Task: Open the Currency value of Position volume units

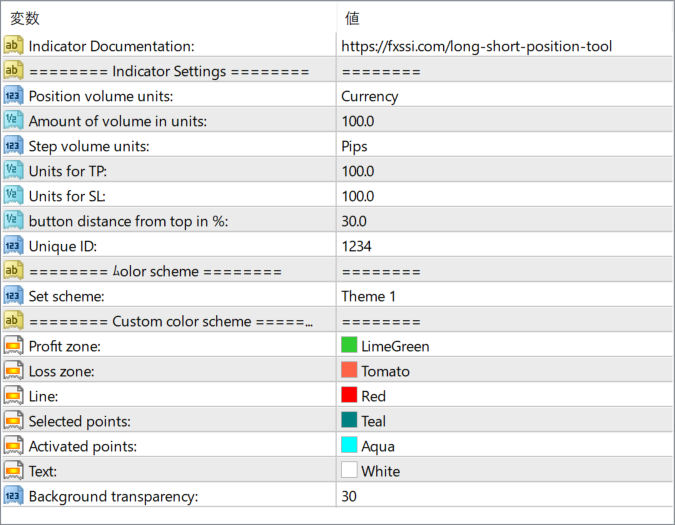Action: click(x=370, y=96)
